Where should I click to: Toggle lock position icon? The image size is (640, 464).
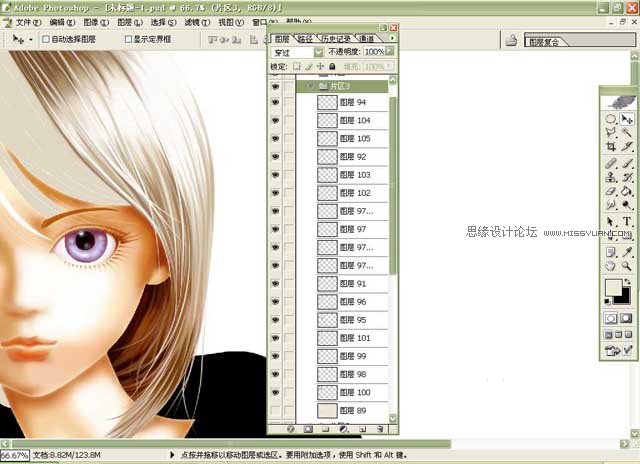pyautogui.click(x=321, y=66)
